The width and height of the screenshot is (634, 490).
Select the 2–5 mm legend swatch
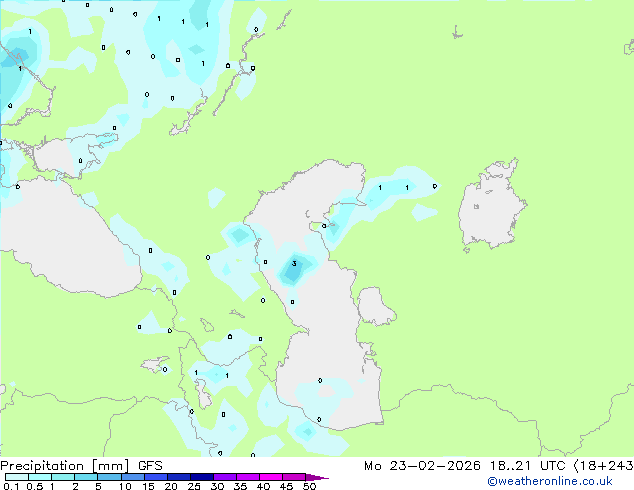tap(86, 477)
